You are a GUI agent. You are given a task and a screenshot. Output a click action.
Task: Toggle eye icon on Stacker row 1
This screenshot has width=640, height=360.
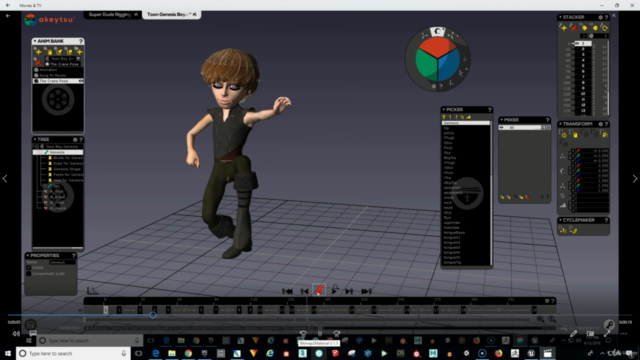[577, 43]
